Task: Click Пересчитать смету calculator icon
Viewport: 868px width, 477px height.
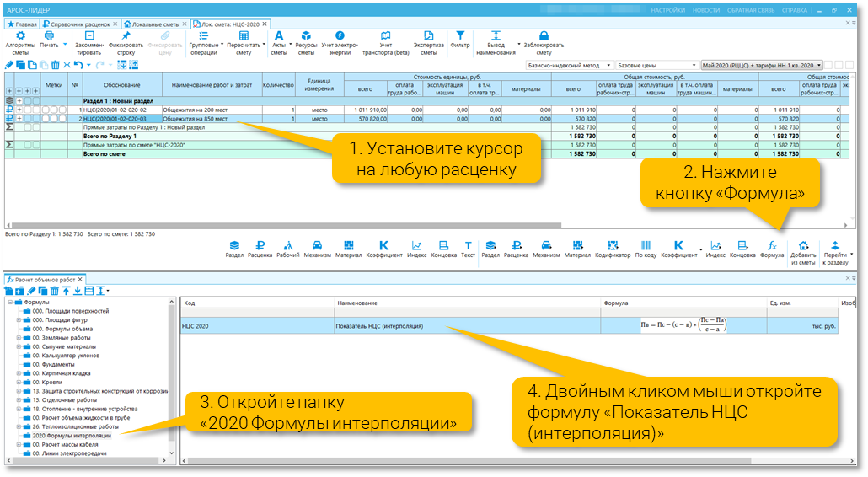Action: [x=244, y=36]
